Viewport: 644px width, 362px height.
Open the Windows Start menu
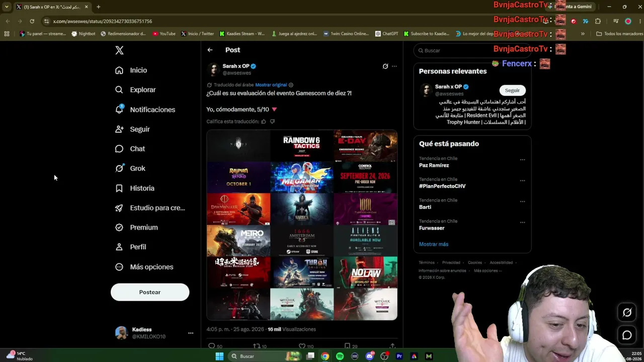coord(219,356)
